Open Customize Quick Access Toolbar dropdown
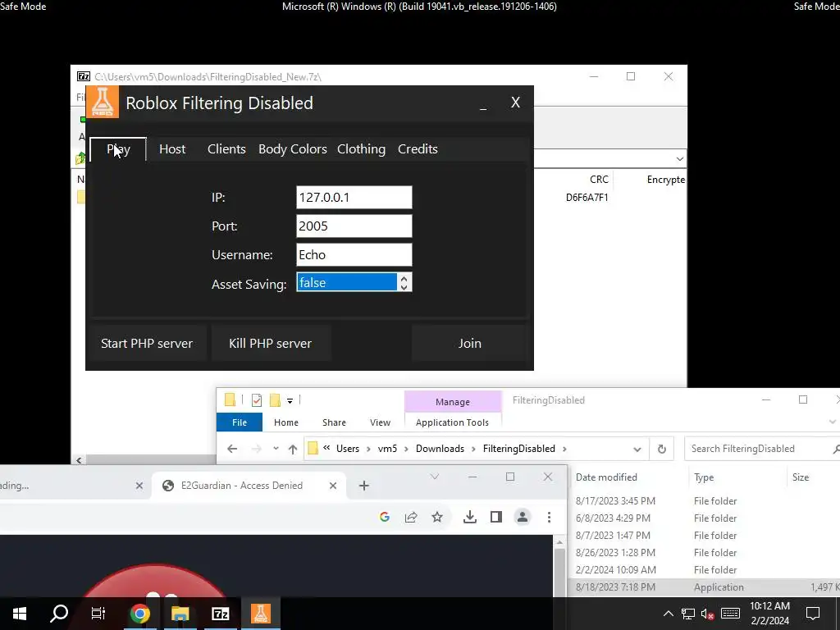This screenshot has height=630, width=840. (x=290, y=400)
